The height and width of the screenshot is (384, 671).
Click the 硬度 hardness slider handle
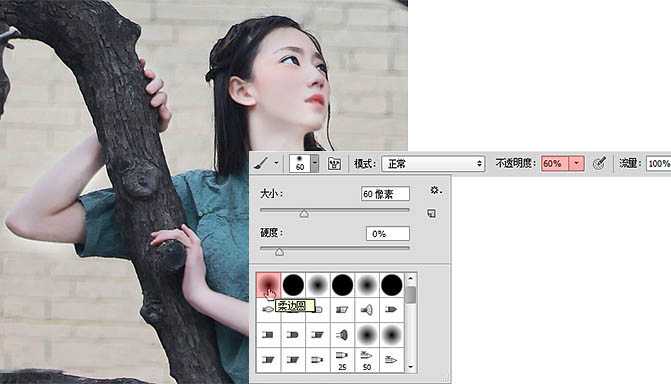coord(279,252)
